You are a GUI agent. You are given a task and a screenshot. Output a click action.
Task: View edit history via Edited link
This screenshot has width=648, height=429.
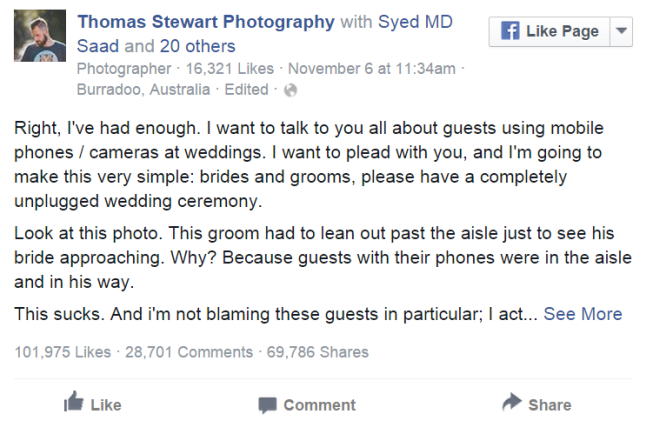tap(246, 89)
